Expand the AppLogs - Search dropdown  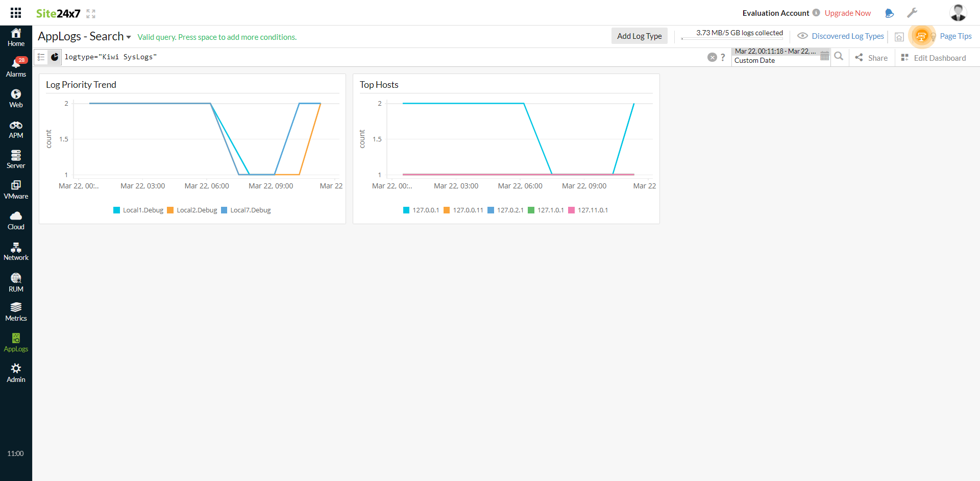(129, 37)
